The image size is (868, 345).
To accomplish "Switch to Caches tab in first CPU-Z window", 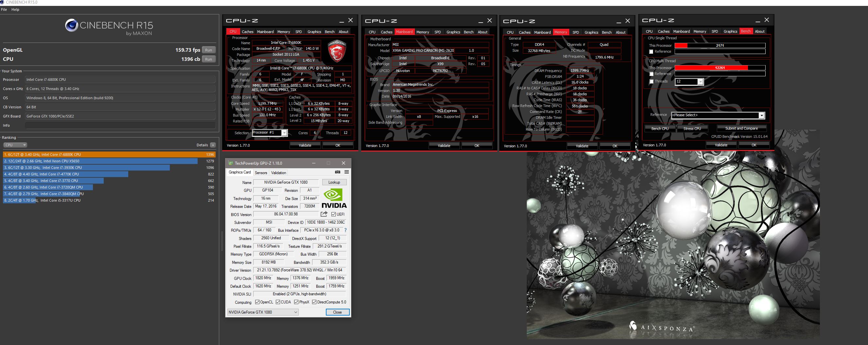I will point(247,32).
